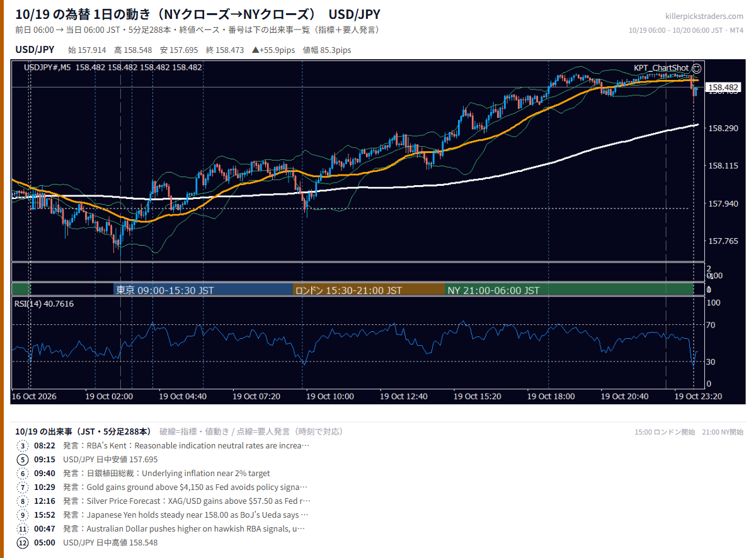Click the 09:15 event time

pyautogui.click(x=45, y=460)
